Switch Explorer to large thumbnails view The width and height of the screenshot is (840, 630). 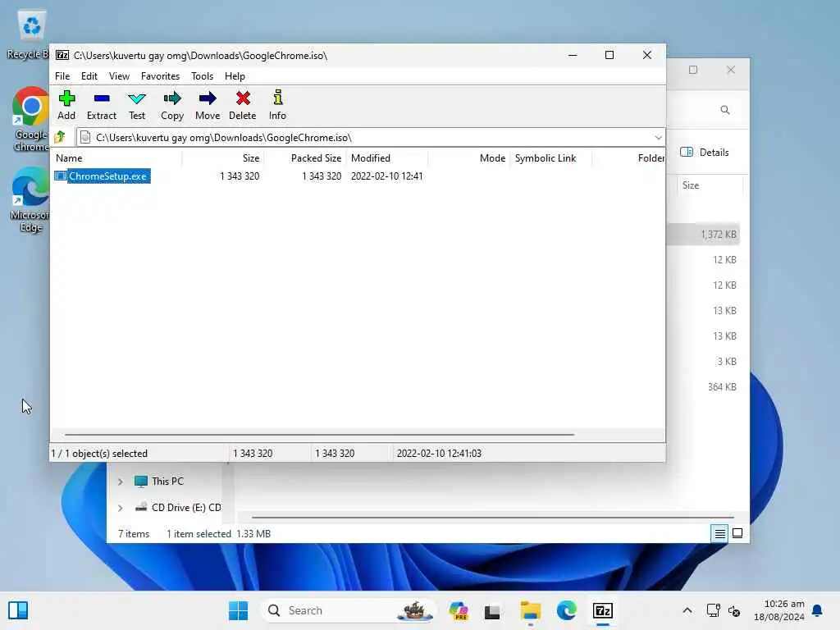(737, 533)
